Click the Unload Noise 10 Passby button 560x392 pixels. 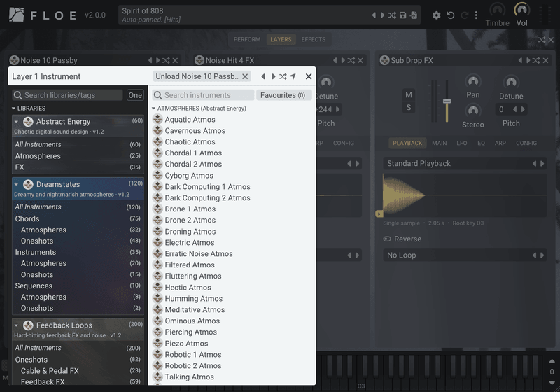tap(202, 76)
